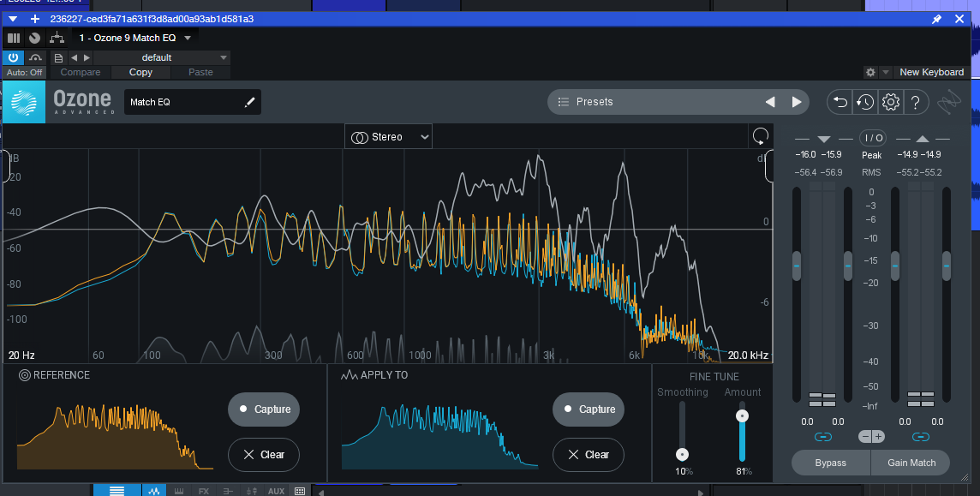Open Ozone settings gear icon

pyautogui.click(x=891, y=102)
